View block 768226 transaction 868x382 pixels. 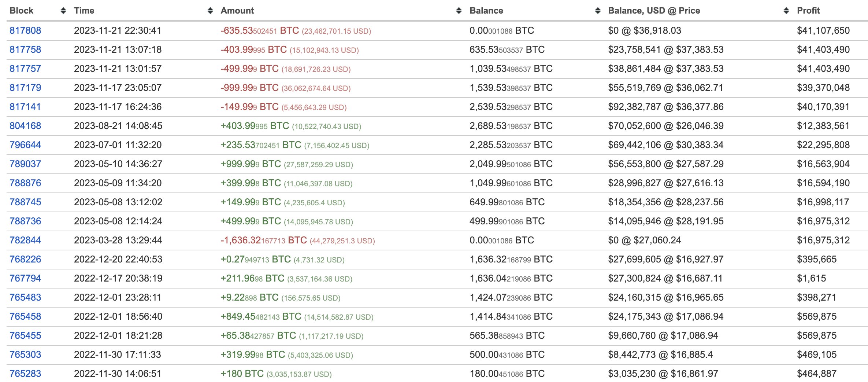click(x=25, y=259)
